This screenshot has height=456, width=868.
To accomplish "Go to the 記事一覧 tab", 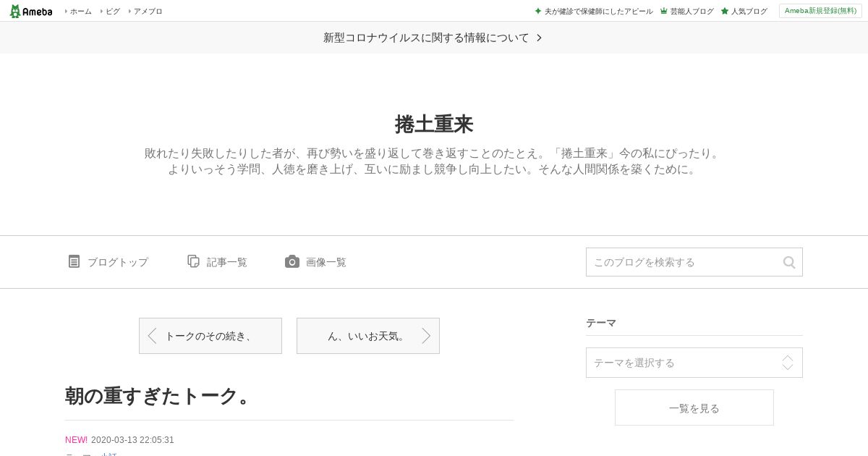I will point(227,262).
